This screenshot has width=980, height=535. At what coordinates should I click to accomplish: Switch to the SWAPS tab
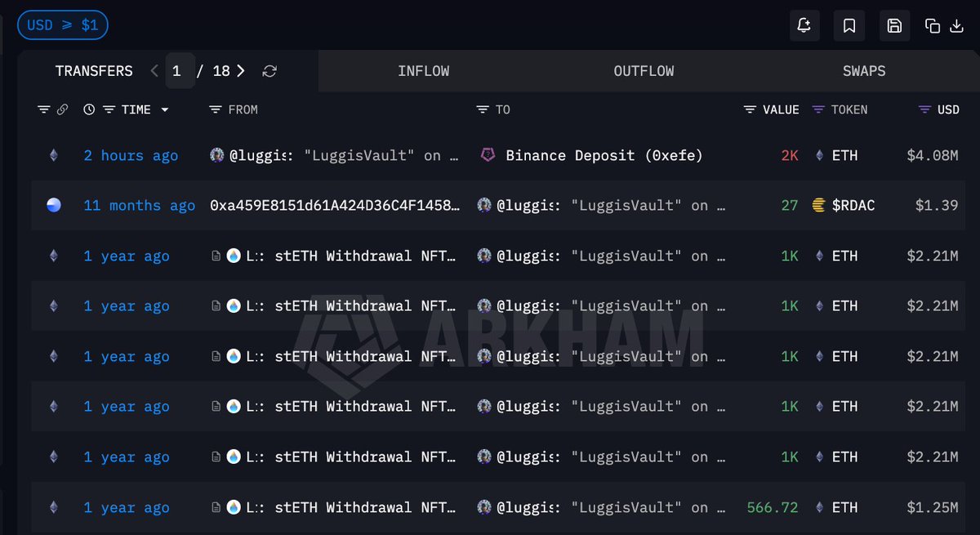[x=864, y=71]
